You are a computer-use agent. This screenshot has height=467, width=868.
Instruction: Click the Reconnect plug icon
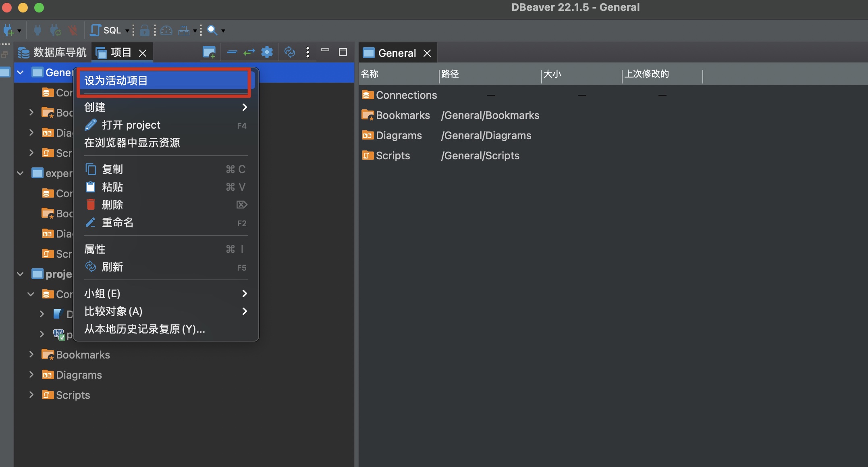[55, 30]
